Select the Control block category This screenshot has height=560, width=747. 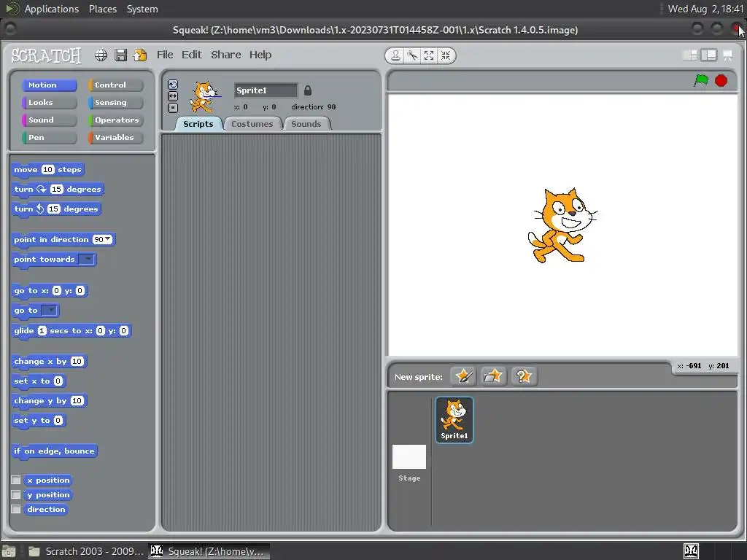(x=116, y=85)
